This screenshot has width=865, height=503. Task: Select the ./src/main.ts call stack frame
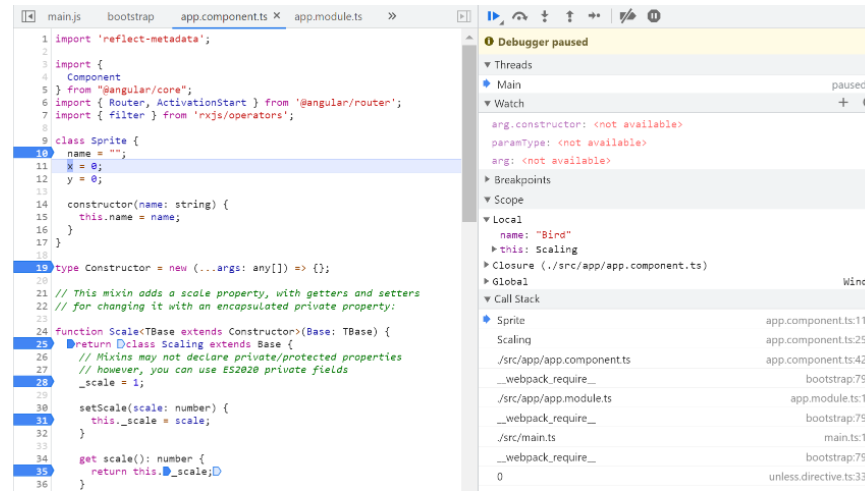coord(526,438)
